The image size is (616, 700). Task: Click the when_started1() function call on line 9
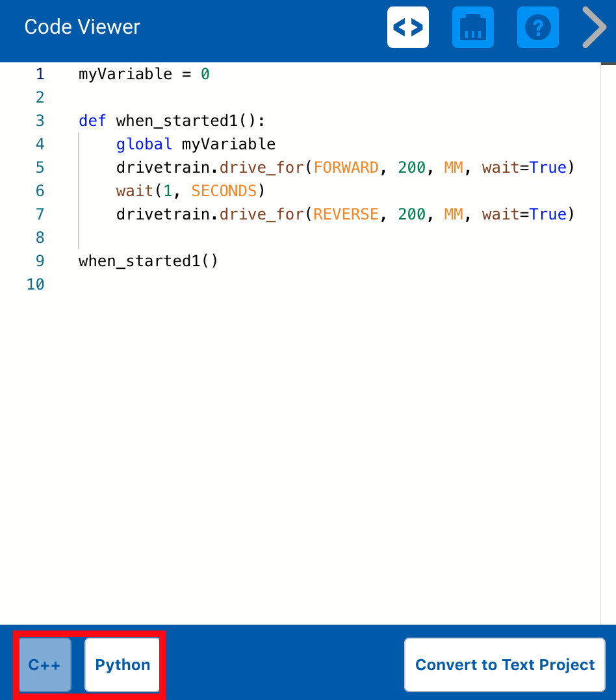point(148,260)
